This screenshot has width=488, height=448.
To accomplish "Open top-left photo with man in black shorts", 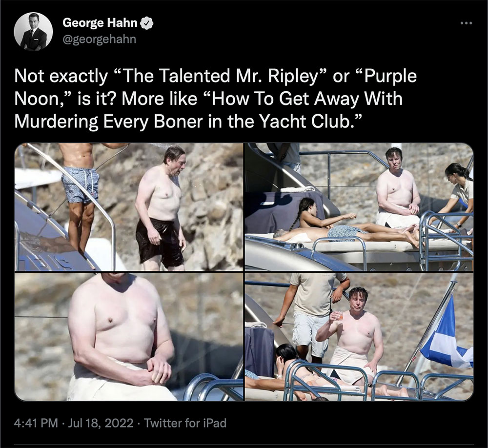I will [x=129, y=207].
